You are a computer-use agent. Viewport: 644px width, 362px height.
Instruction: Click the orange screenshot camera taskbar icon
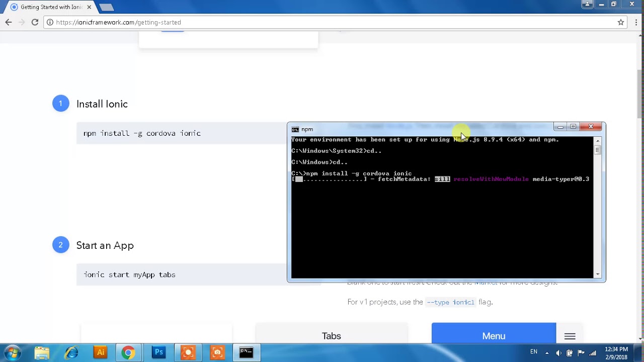click(x=217, y=352)
